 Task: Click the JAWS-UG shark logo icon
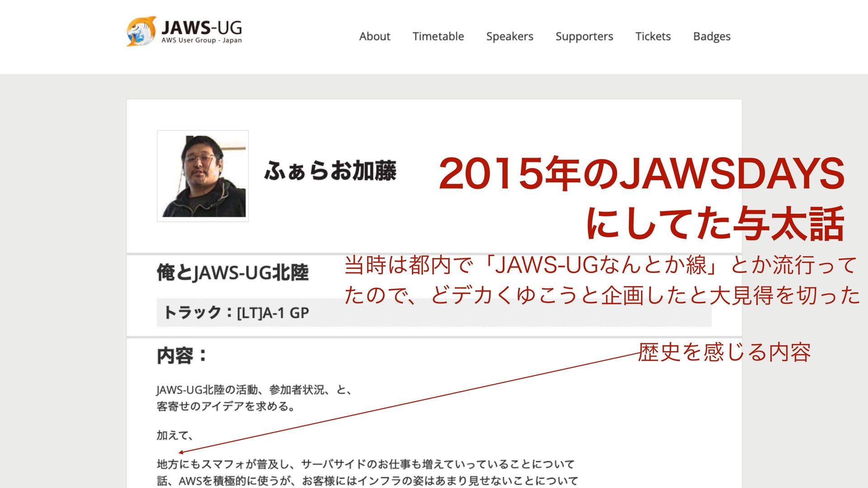tap(141, 31)
